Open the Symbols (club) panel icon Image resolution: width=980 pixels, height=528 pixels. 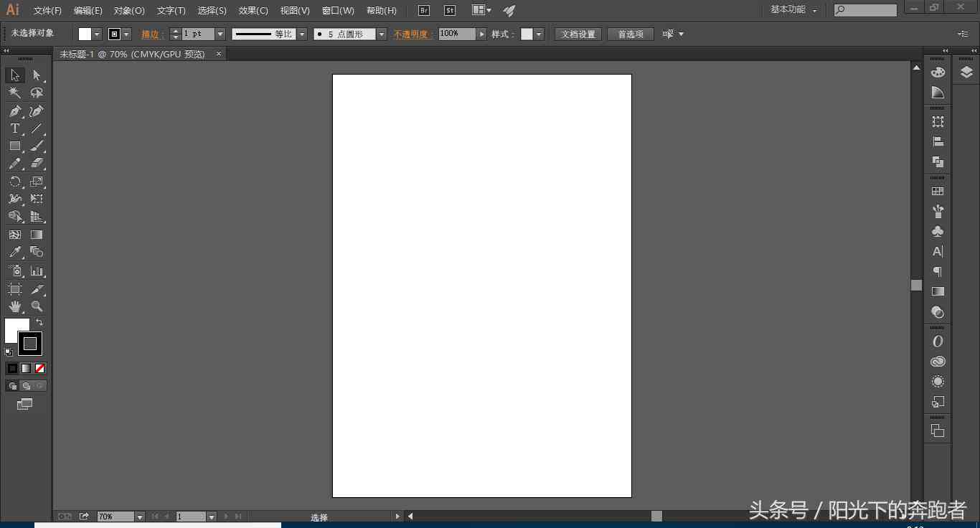pos(938,231)
